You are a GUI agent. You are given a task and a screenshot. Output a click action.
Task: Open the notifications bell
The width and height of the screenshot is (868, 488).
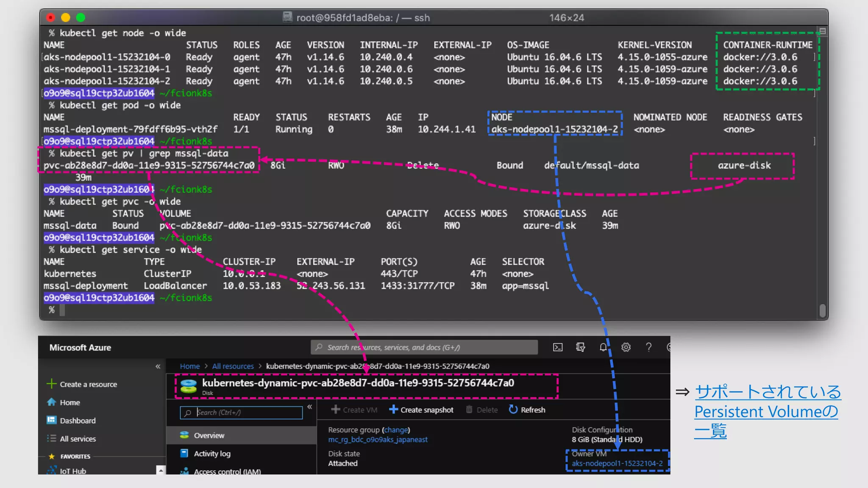click(603, 347)
